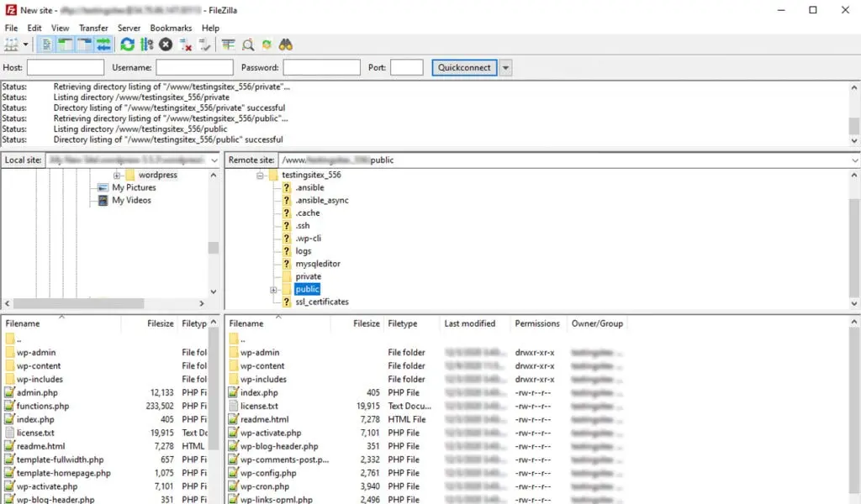Viewport: 861px width, 504px height.
Task: Toggle the message log display
Action: [46, 45]
